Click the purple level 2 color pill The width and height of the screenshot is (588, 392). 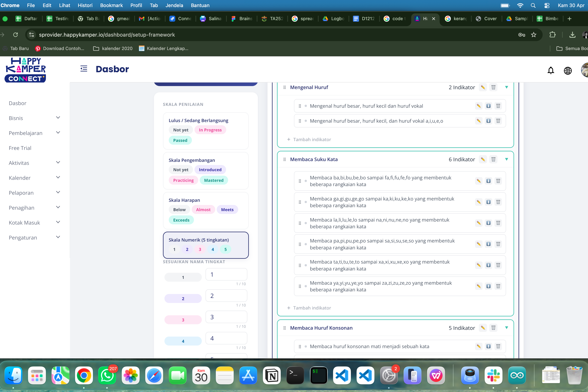coord(183,299)
